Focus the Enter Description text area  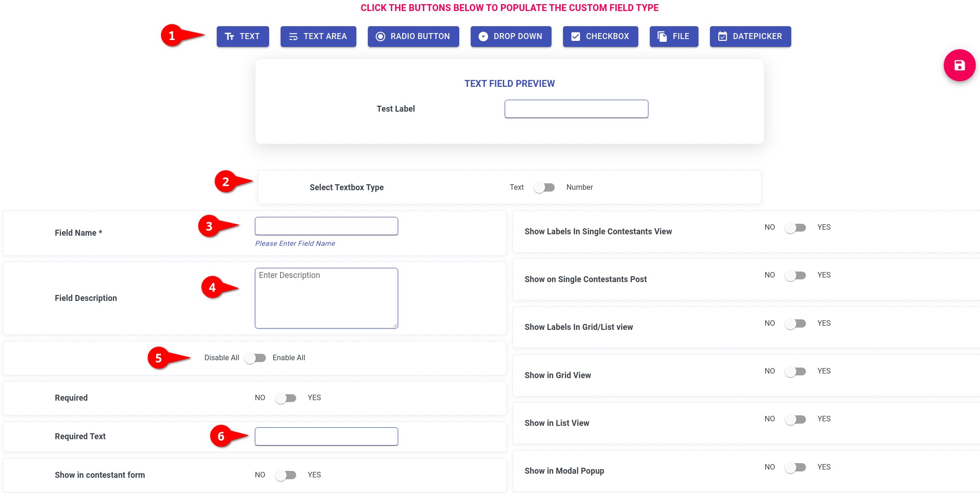click(326, 298)
